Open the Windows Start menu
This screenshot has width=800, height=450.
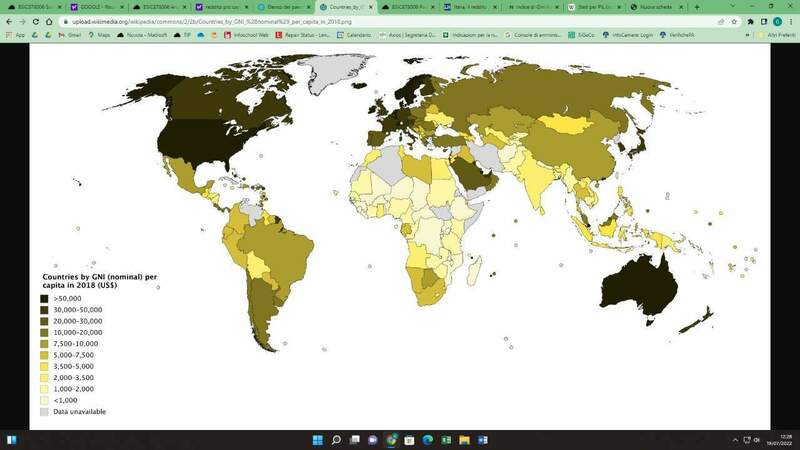tap(318, 440)
